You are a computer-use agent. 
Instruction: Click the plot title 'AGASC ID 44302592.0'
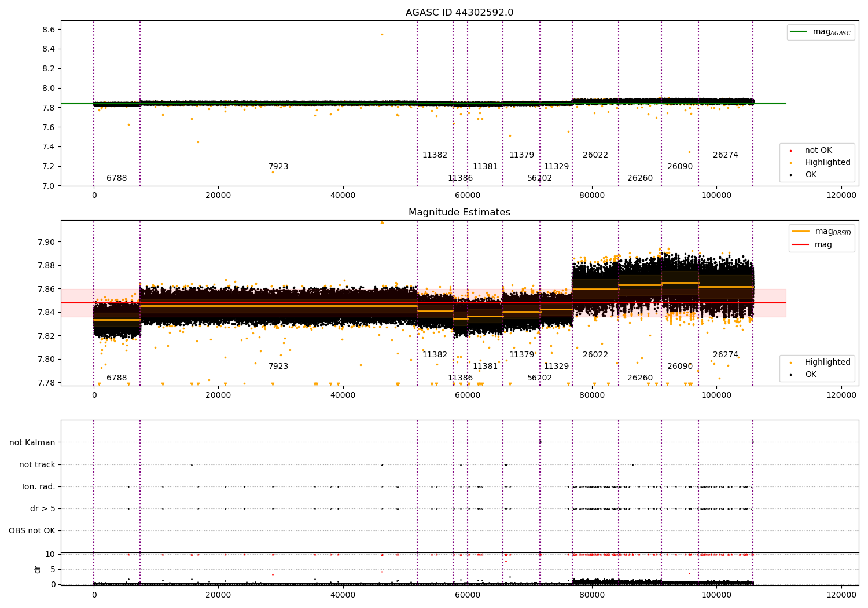click(459, 13)
